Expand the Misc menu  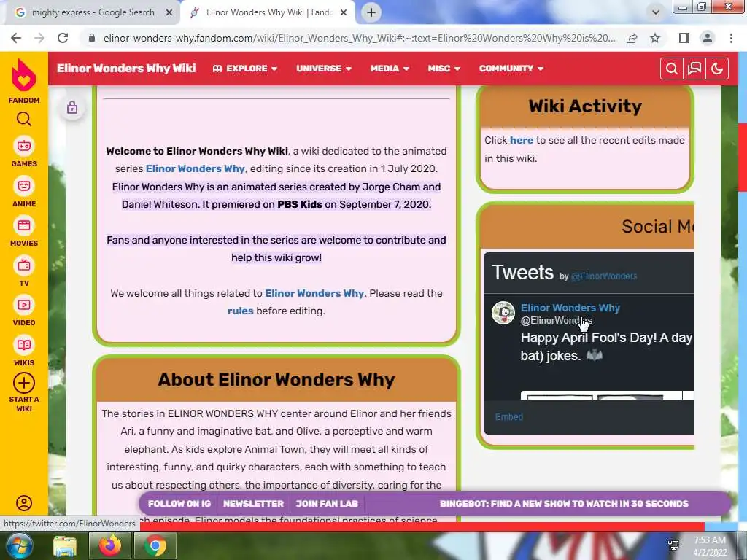coord(444,69)
